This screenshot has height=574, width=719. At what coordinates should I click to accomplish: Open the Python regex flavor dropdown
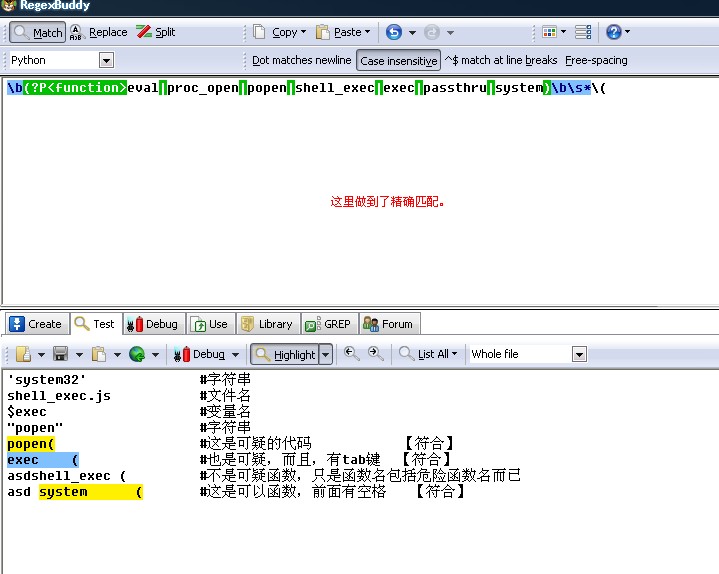106,60
